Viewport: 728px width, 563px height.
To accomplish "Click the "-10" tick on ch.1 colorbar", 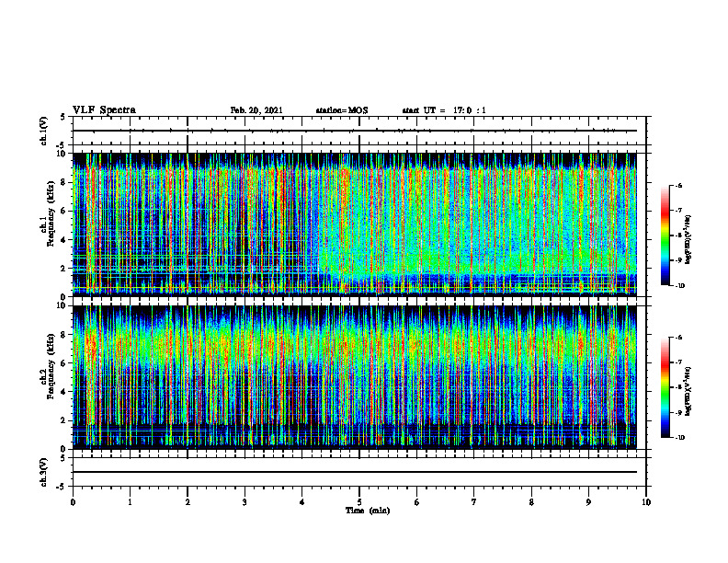I will tap(679, 286).
